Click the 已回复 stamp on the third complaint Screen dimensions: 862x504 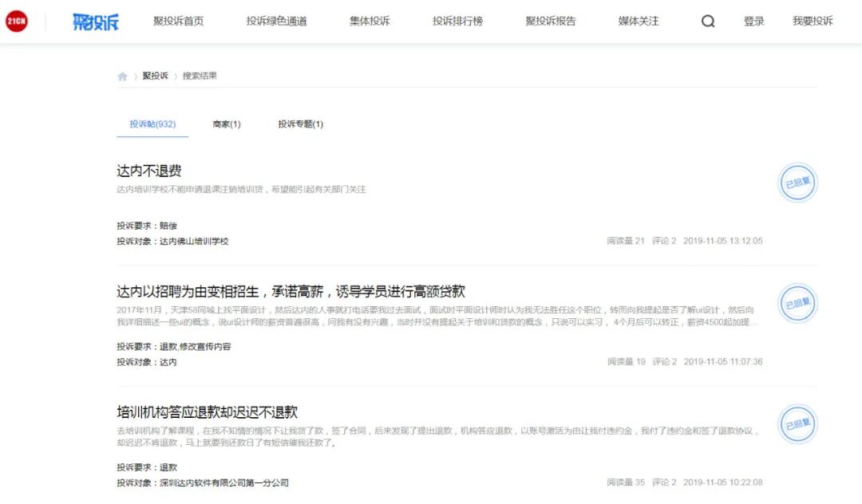click(x=797, y=424)
